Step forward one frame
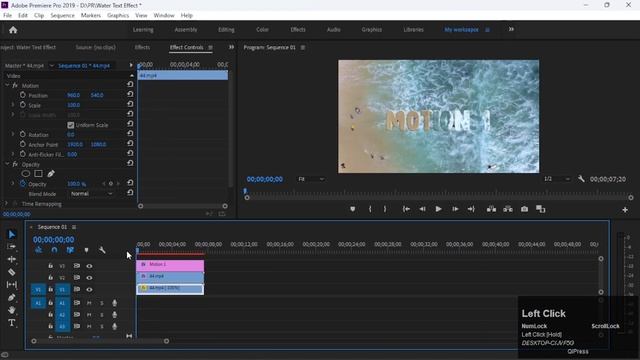640x360 pixels. pos(455,209)
